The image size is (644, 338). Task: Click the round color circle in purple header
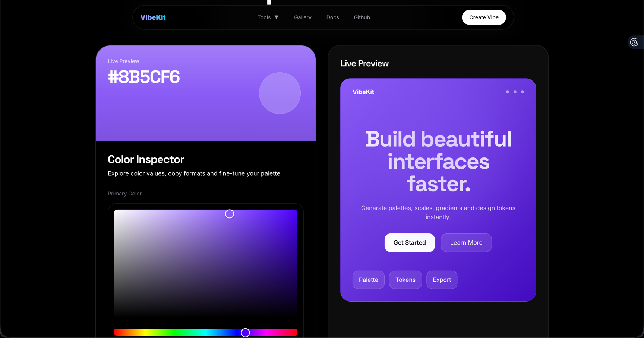point(280,93)
